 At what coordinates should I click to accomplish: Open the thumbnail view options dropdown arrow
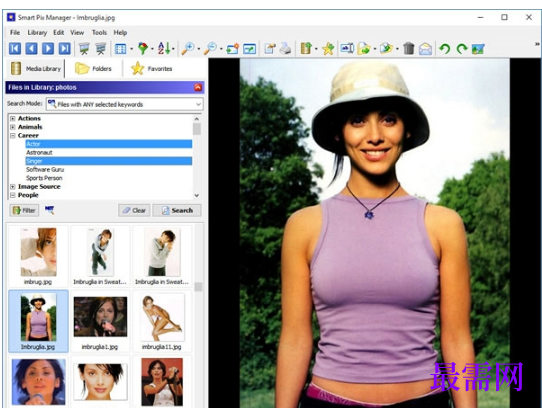pos(132,49)
